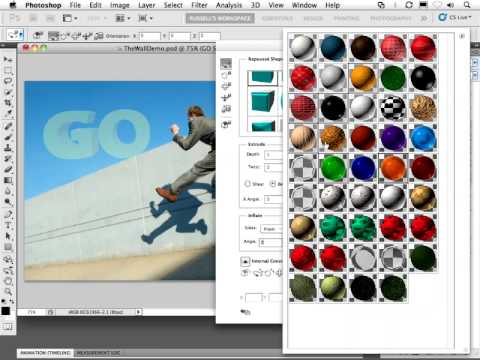The width and height of the screenshot is (480, 360).
Task: Select the Hand tool
Action: tap(8, 281)
